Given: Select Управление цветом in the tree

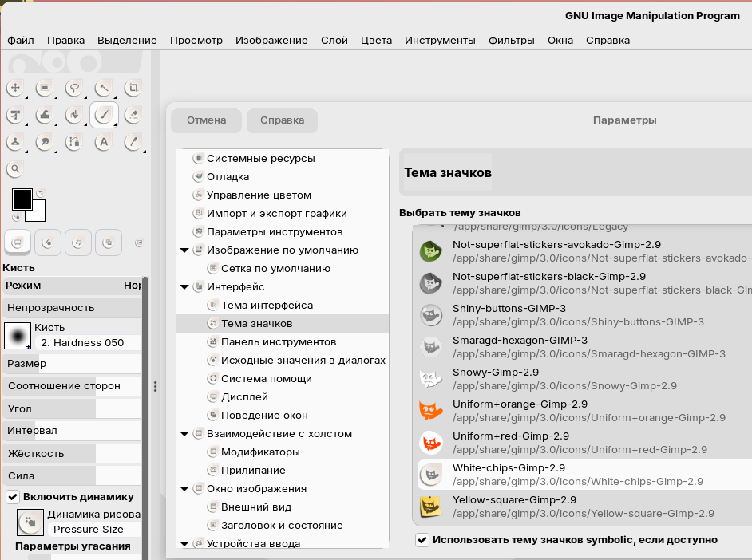Looking at the screenshot, I should (x=259, y=195).
